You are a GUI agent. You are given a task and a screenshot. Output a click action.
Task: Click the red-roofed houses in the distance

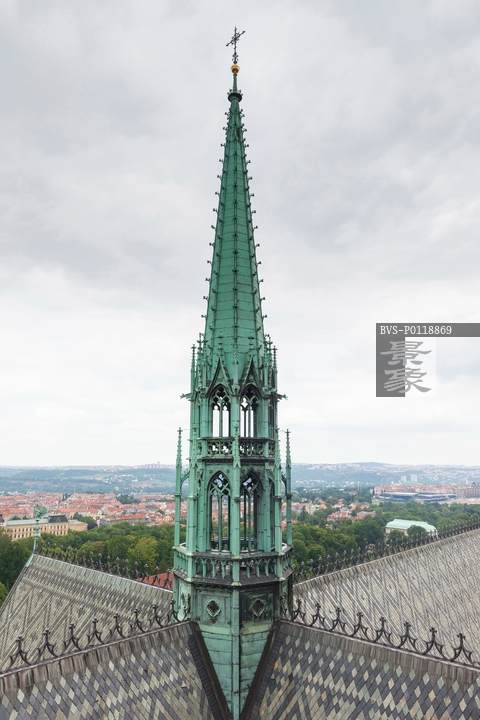[x=92, y=507]
